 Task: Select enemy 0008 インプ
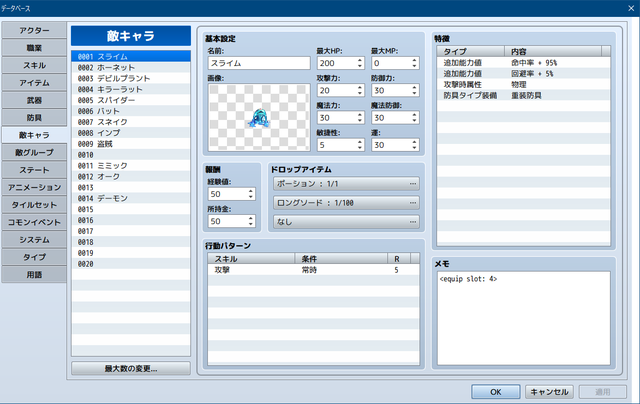[x=131, y=133]
